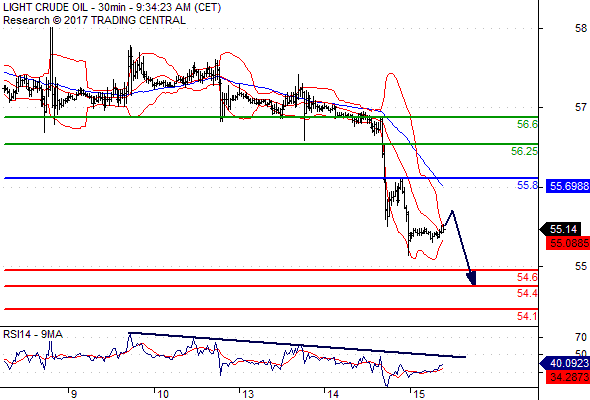Click the red 54.4 support label
Viewport: 590px width, 400px height.
(527, 293)
